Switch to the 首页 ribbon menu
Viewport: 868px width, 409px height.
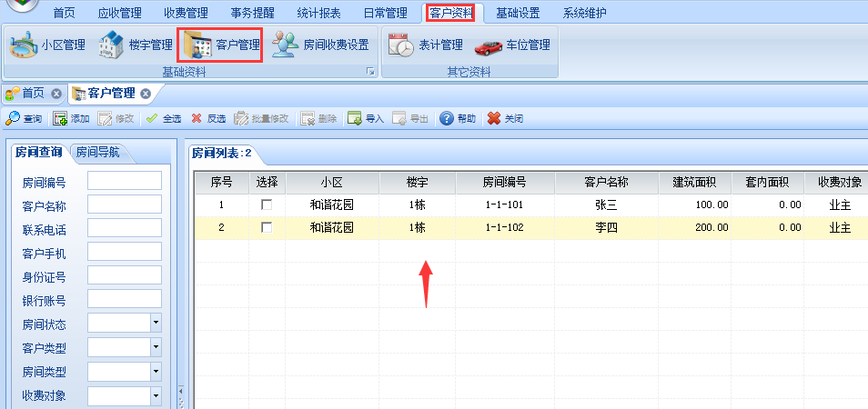(x=65, y=13)
